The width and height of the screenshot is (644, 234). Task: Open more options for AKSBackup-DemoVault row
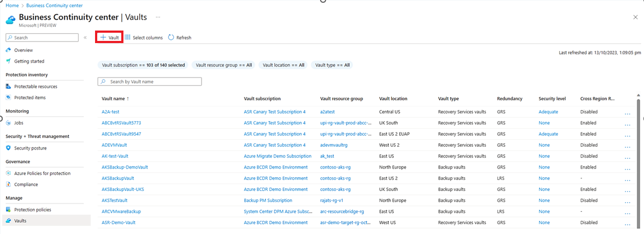point(627,169)
